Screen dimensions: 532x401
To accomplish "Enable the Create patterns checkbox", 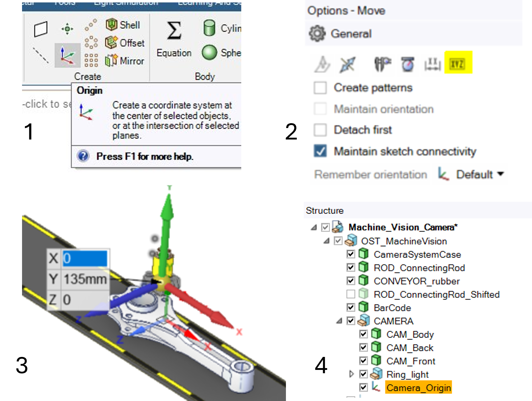I will click(321, 88).
